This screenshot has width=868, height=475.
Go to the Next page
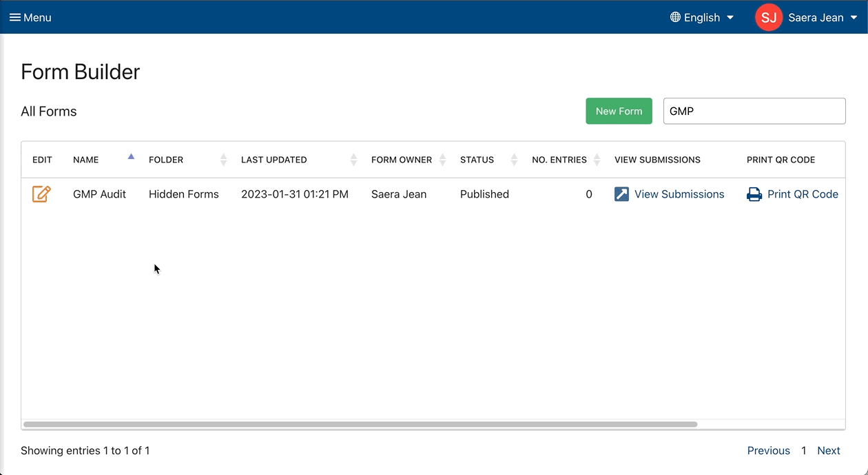pos(828,450)
